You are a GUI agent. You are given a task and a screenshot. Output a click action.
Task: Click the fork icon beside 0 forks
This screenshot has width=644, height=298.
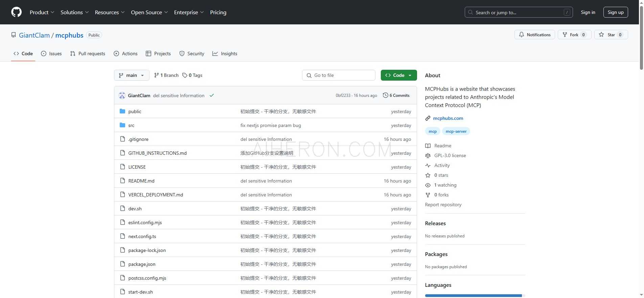[428, 195]
